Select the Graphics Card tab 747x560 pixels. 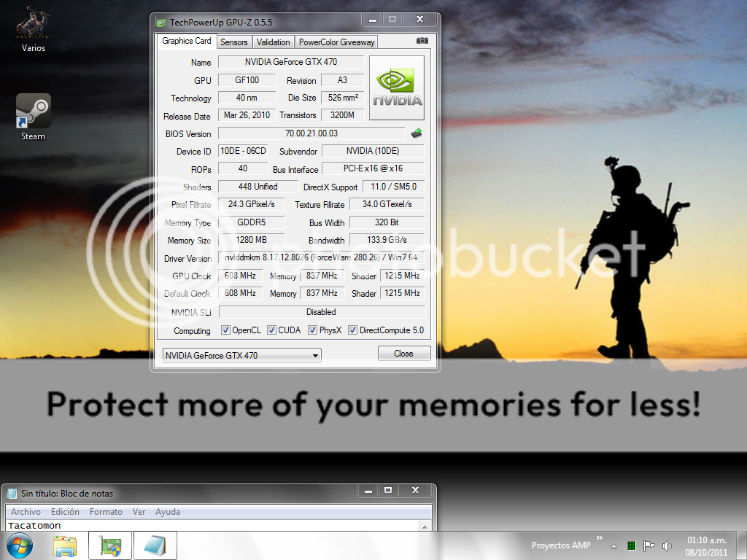pos(186,41)
